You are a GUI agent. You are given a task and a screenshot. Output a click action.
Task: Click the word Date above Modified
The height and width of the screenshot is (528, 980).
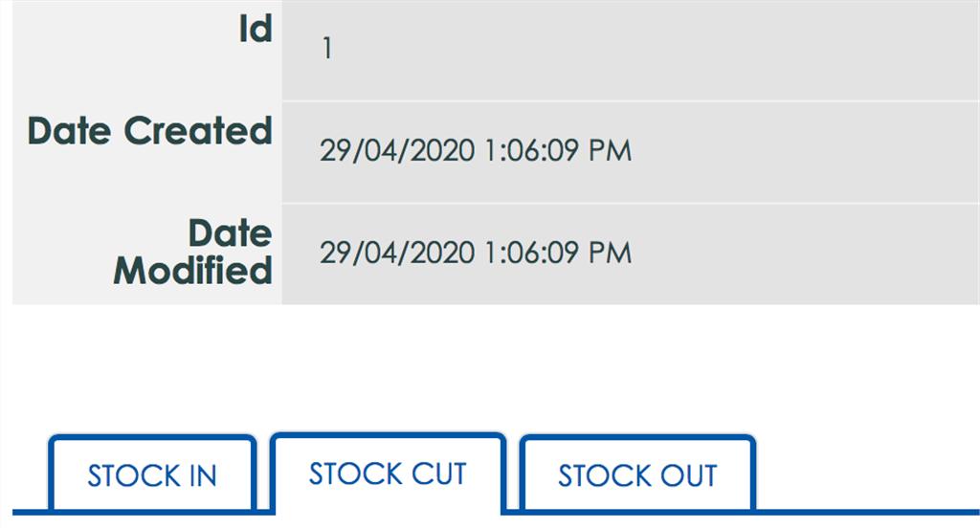click(x=230, y=234)
